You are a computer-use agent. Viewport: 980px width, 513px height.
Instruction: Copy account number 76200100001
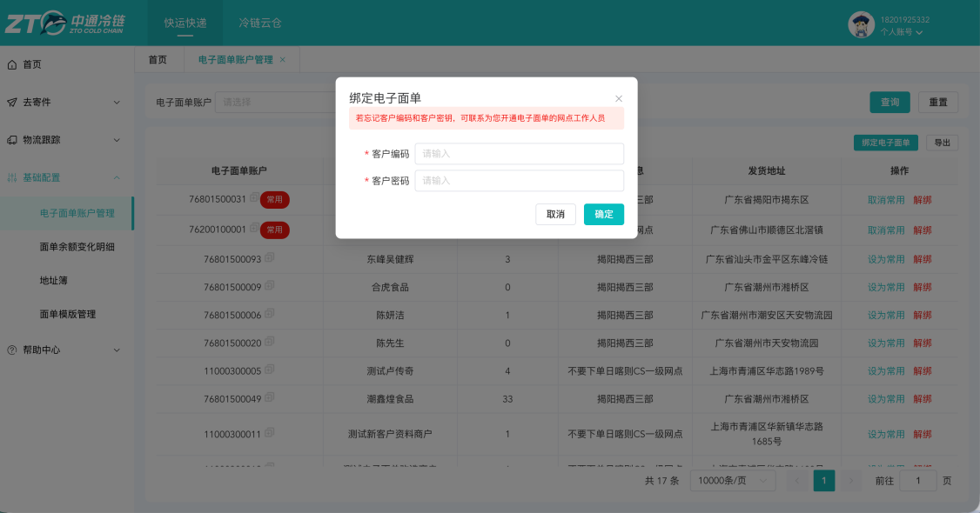(254, 228)
